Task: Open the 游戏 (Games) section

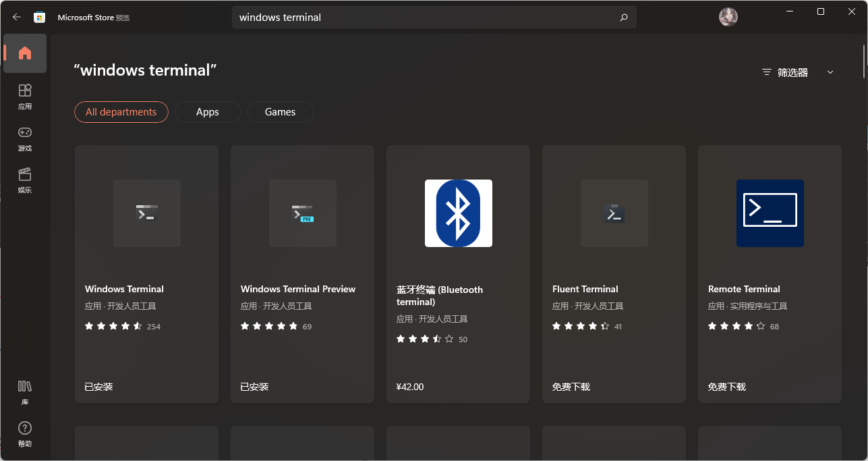Action: click(x=24, y=138)
